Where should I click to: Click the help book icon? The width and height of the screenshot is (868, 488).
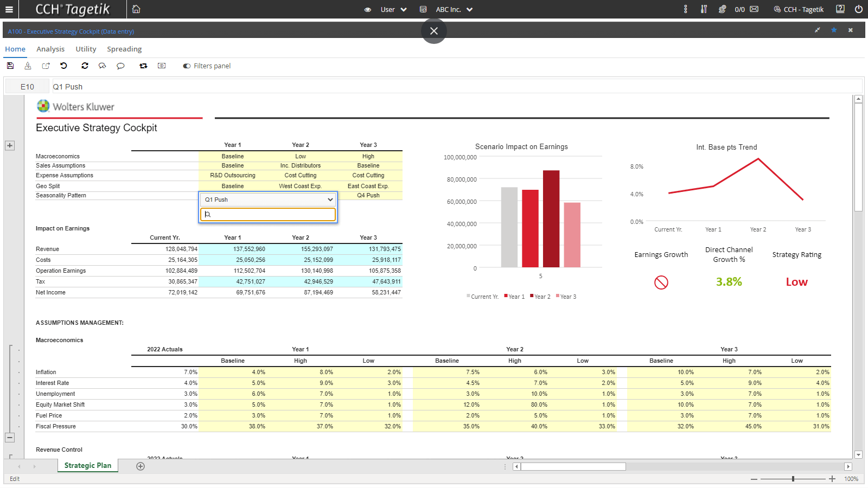pos(840,9)
